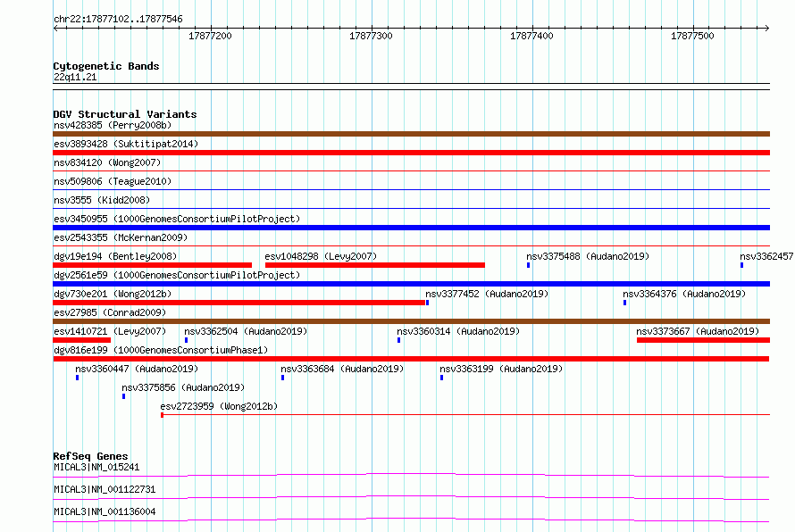The width and height of the screenshot is (795, 532).
Task: Click the blue nsv3375856 marker
Action: pyautogui.click(x=123, y=396)
